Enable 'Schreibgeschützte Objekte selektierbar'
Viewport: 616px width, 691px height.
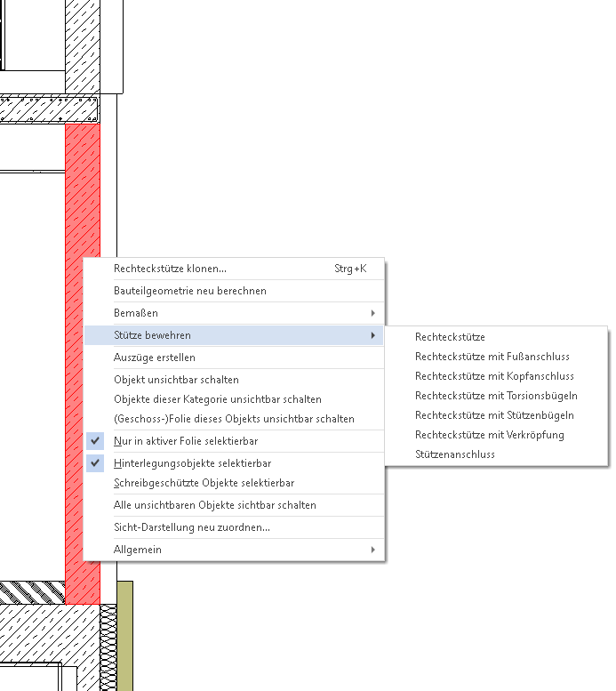[234, 483]
